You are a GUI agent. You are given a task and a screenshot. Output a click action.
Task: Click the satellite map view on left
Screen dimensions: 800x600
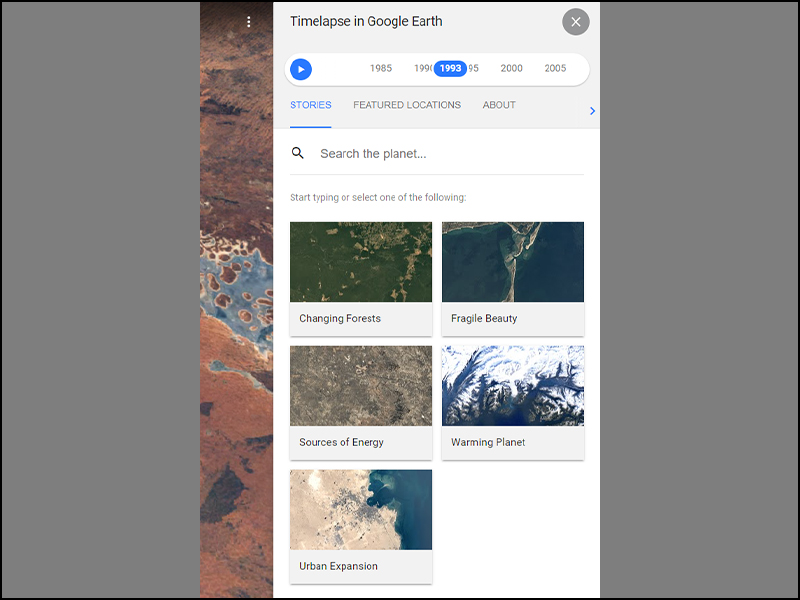(236, 300)
